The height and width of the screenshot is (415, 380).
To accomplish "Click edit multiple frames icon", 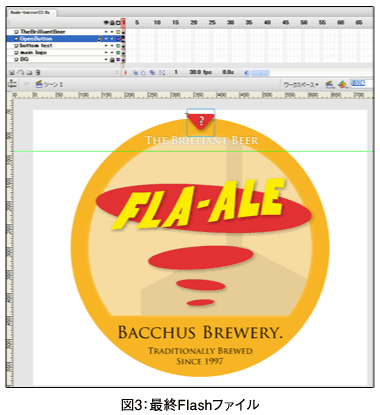I will click(x=153, y=72).
